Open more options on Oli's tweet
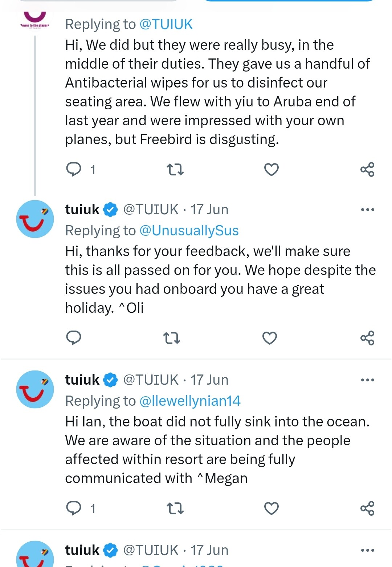 367,210
